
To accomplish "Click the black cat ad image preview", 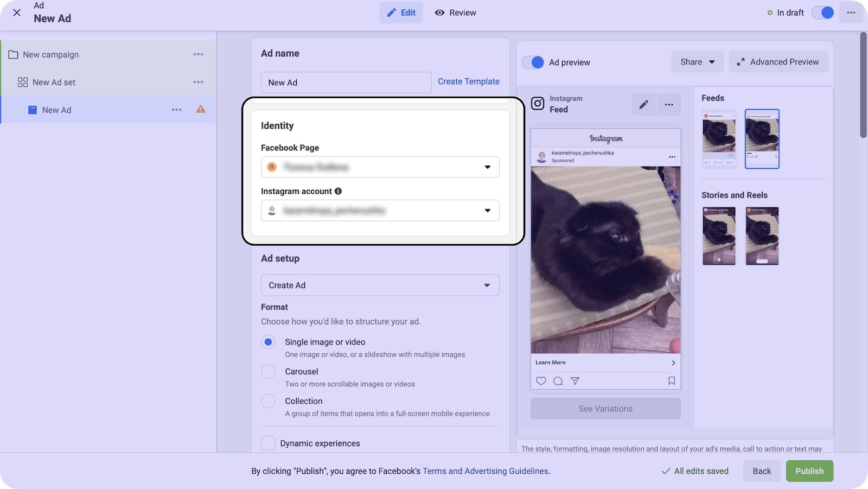I will 605,260.
